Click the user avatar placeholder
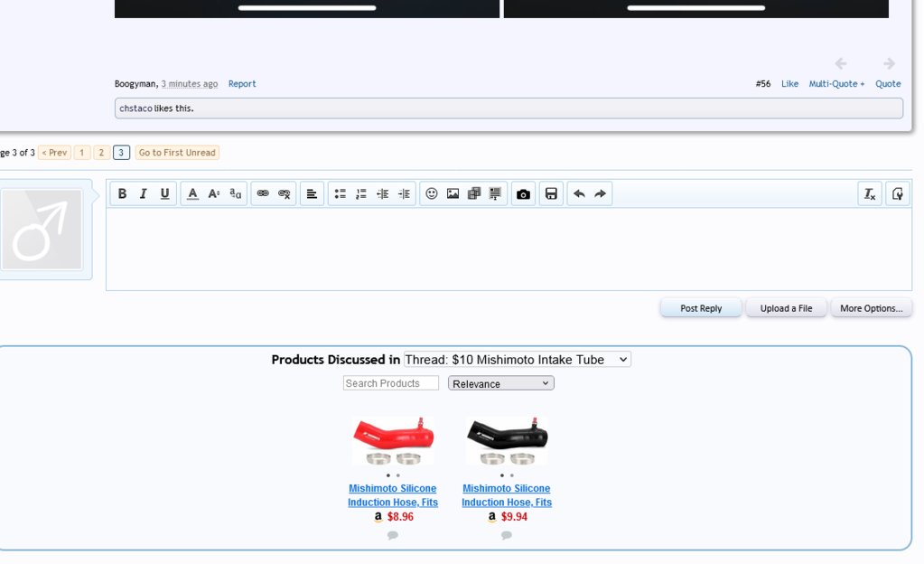 [42, 230]
